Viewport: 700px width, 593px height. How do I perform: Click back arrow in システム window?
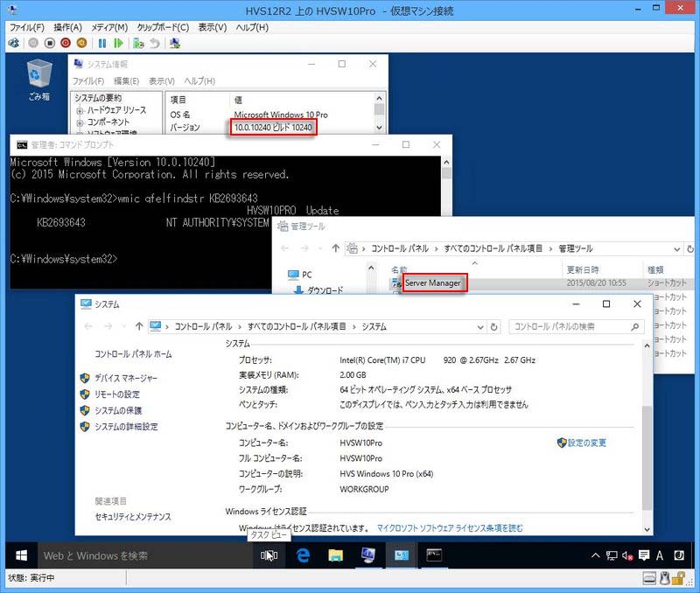coord(88,326)
